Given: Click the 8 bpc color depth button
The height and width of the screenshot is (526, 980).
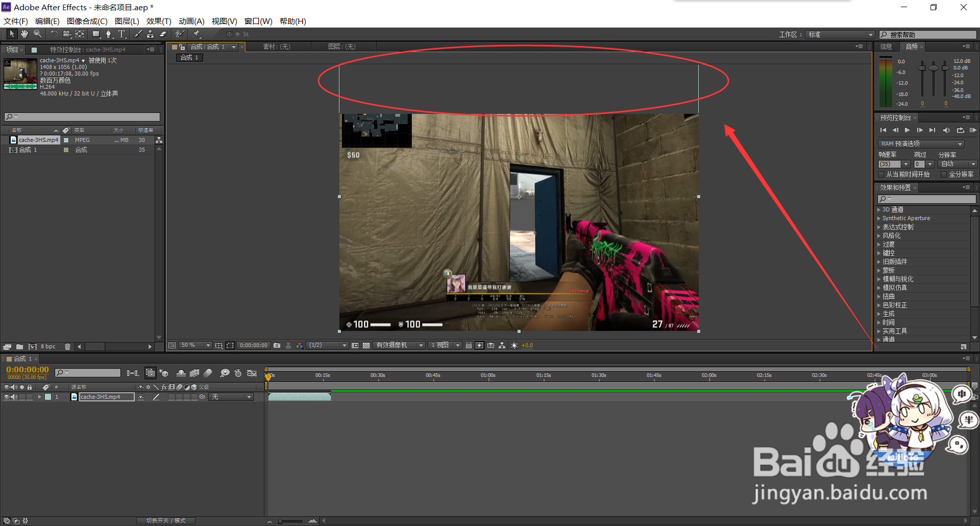Looking at the screenshot, I should pos(48,346).
